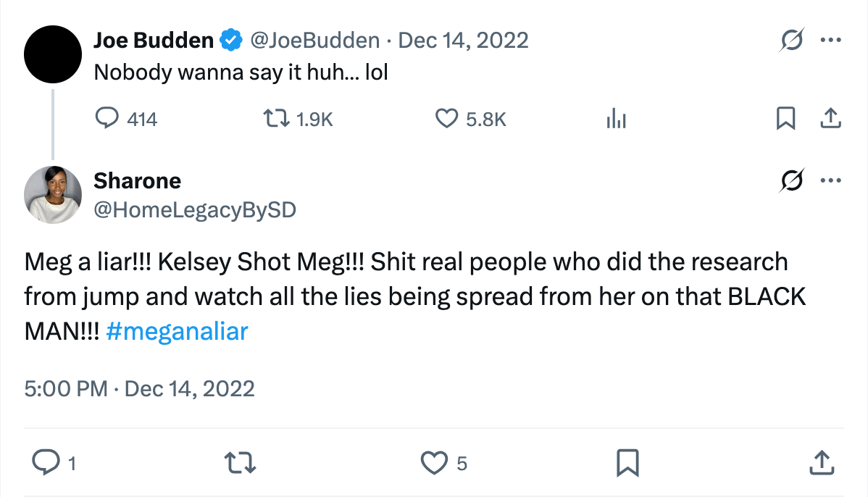Image resolution: width=868 pixels, height=497 pixels.
Task: Click Sharone's profile picture
Action: pyautogui.click(x=53, y=194)
